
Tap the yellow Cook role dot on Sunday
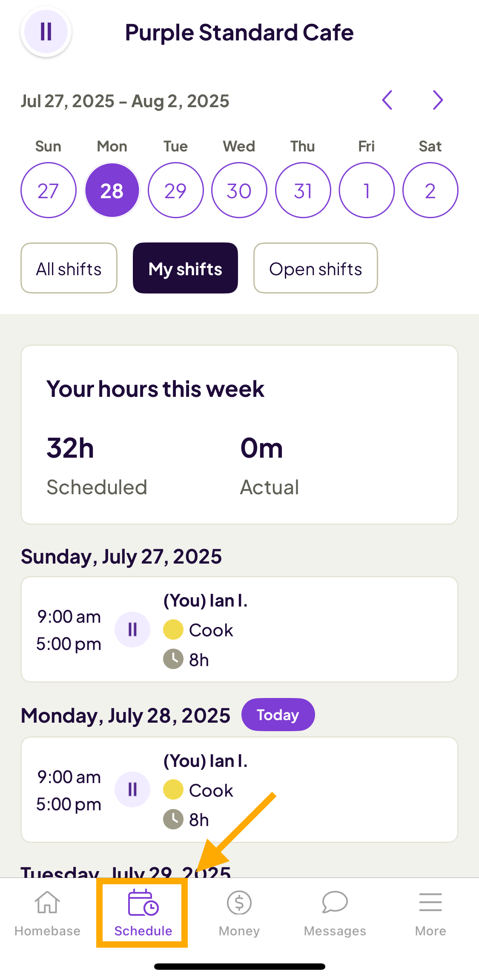pos(173,630)
